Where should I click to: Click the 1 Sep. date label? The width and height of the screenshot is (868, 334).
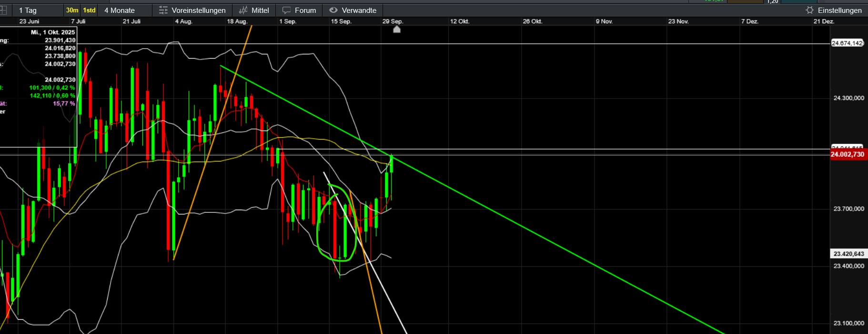288,21
